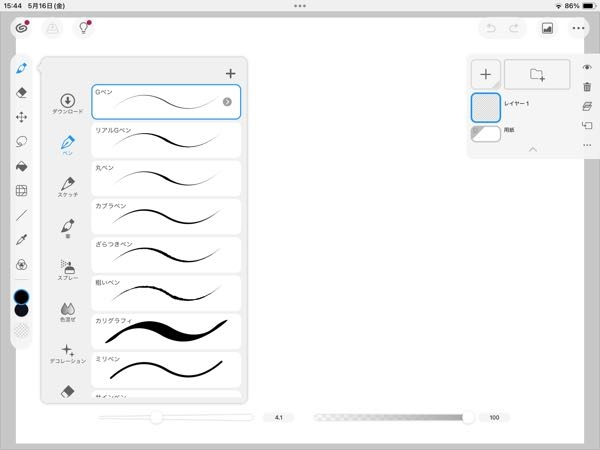Pick the Fill bucket tool

22,166
